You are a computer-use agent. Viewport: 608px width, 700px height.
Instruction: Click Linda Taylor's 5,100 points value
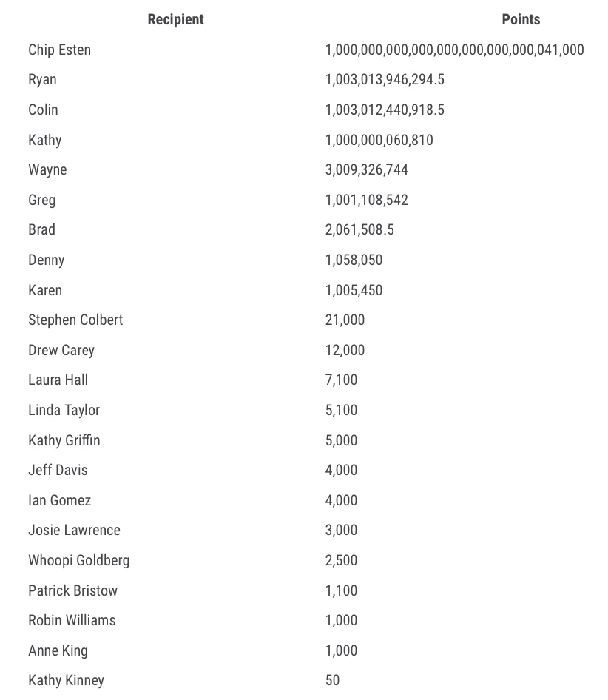pos(342,410)
